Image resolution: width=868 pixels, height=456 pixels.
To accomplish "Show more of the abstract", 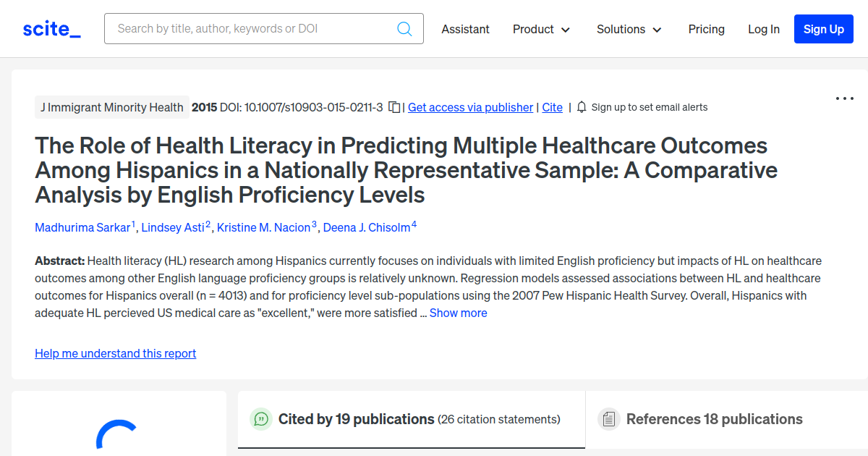I will point(458,313).
